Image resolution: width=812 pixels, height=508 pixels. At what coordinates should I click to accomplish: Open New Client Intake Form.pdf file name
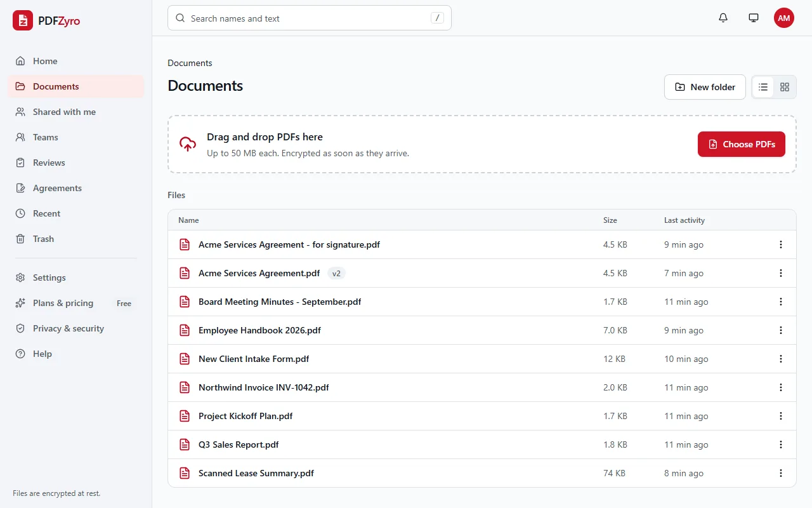[x=254, y=359]
